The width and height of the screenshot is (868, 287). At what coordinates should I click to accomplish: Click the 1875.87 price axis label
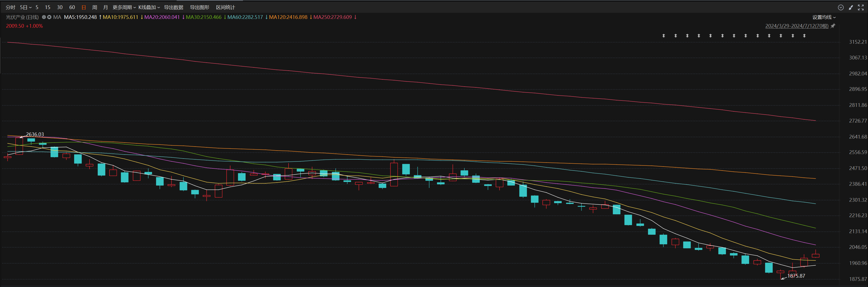tap(858, 279)
